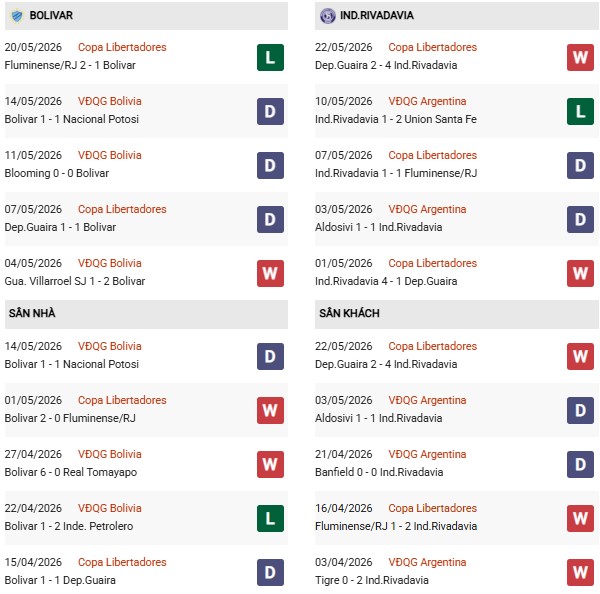Click the L badge for Bolivar 1-2 Inde. Petrolero
This screenshot has height=594, width=600.
pyautogui.click(x=270, y=518)
